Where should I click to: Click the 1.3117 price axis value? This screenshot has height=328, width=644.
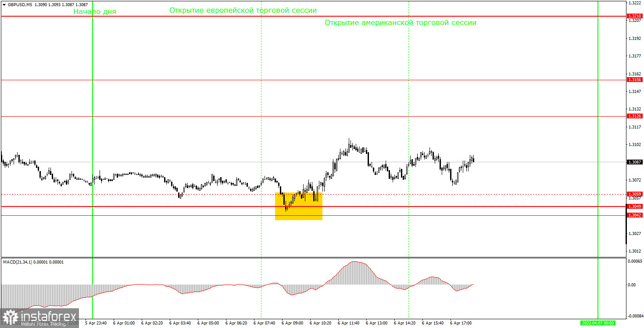[x=634, y=127]
